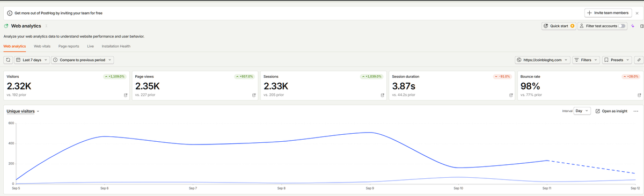Viewport: 644px width, 196px height.
Task: Click the 2.35K Page views value
Action: 148,86
